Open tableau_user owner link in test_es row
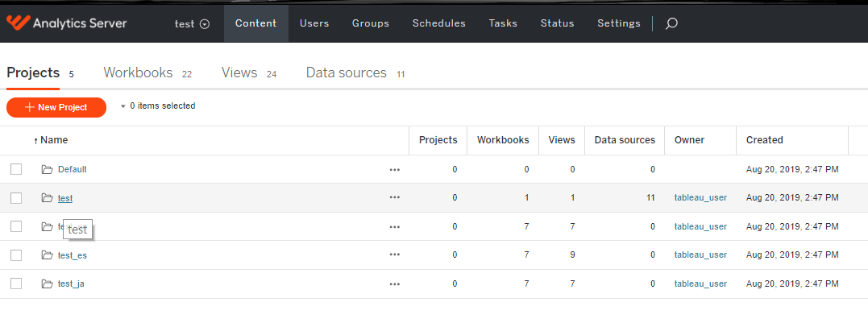Viewport: 868px width, 327px height. 700,255
